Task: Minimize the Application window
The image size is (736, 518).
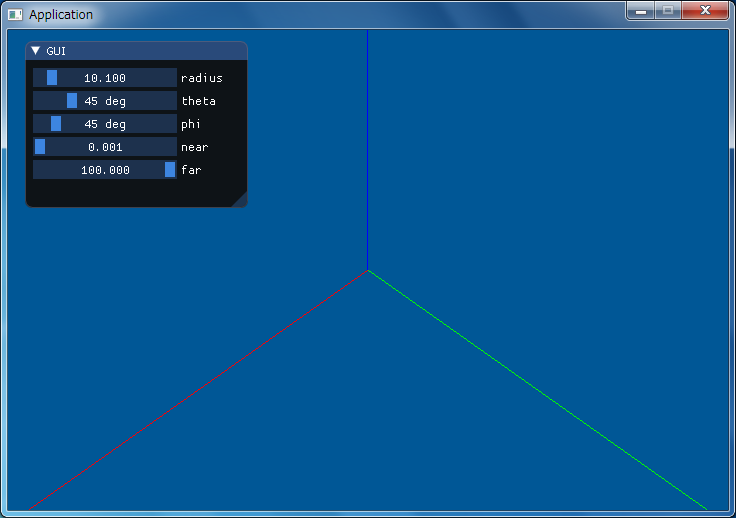Action: [x=641, y=10]
